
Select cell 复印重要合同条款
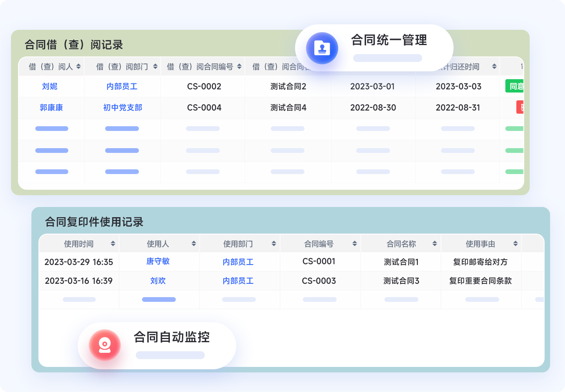(481, 281)
